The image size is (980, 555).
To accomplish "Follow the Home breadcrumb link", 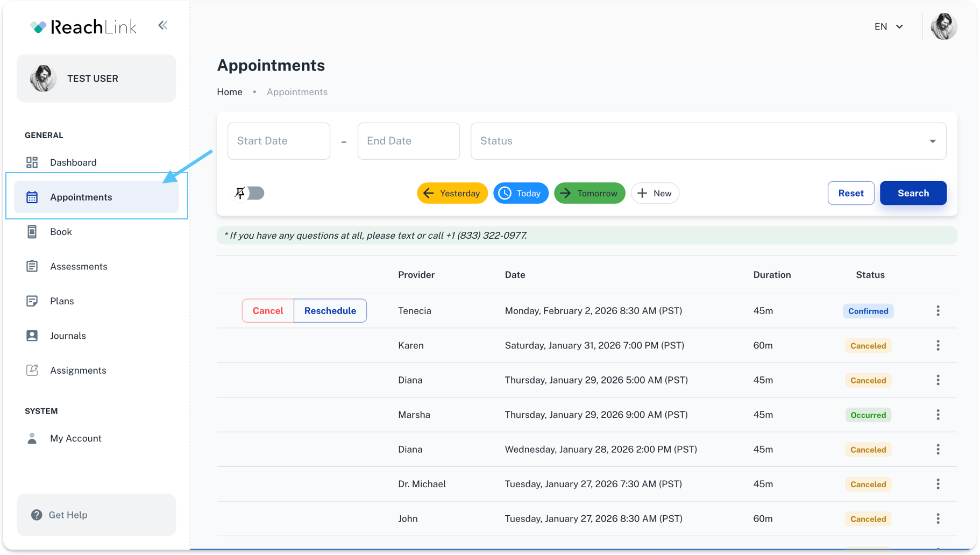I will 230,92.
